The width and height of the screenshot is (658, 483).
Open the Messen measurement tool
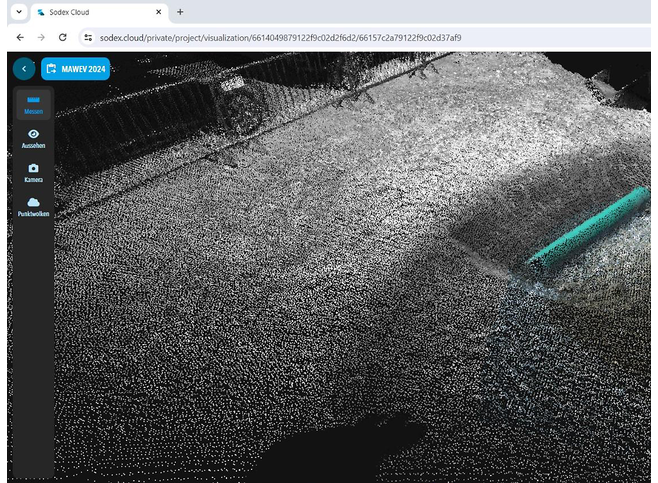(x=33, y=105)
